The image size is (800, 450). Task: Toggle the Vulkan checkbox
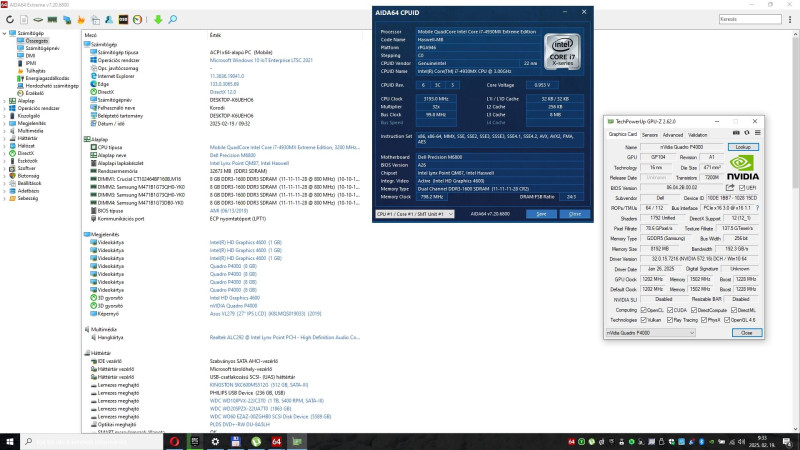tap(643, 320)
